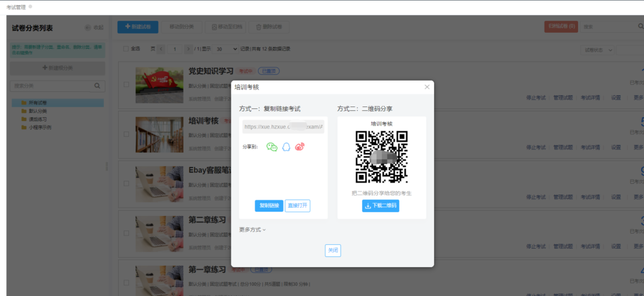Go to the previous page with the left arrow
The height and width of the screenshot is (296, 644).
161,49
